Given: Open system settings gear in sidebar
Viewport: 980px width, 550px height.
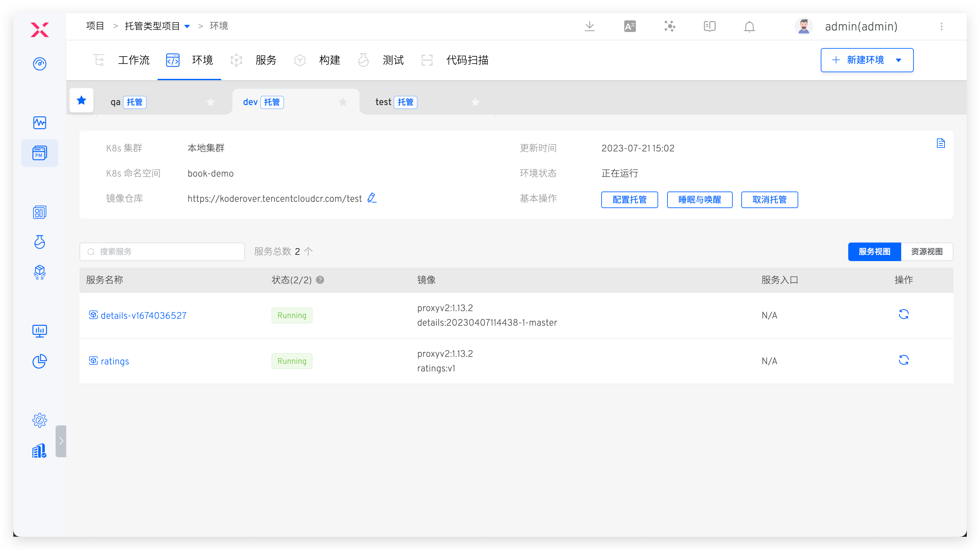Looking at the screenshot, I should (x=40, y=420).
